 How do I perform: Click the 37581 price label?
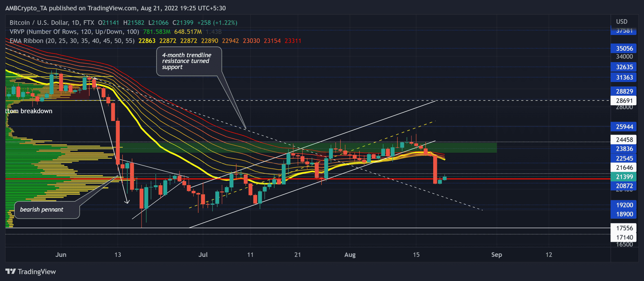coord(624,31)
